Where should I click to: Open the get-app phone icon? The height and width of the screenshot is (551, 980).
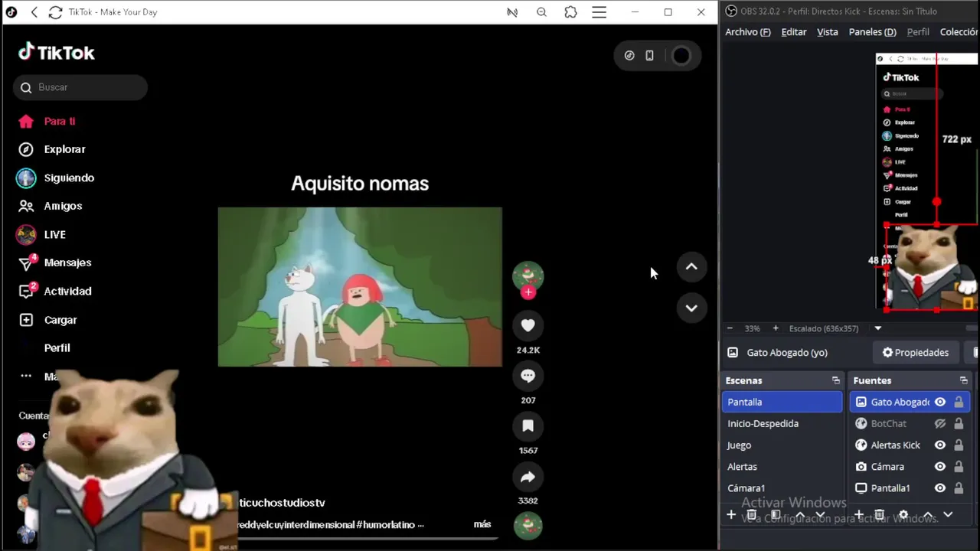tap(649, 56)
